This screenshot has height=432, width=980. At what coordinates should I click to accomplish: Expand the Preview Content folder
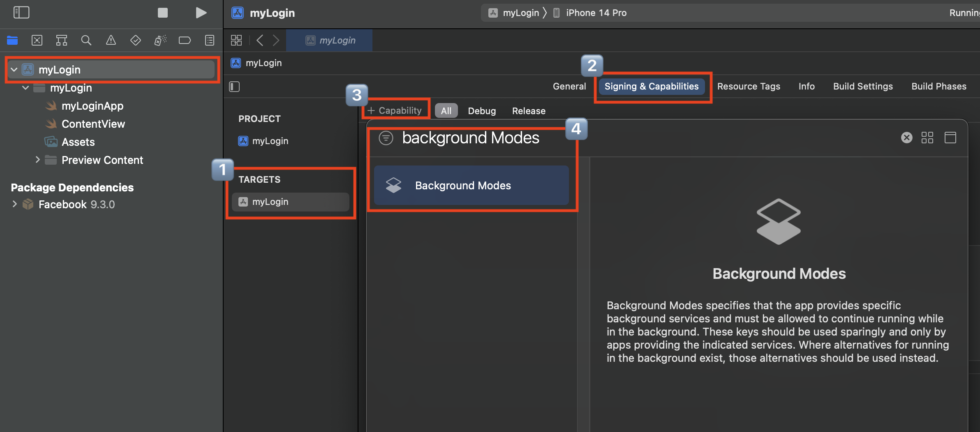click(x=37, y=160)
